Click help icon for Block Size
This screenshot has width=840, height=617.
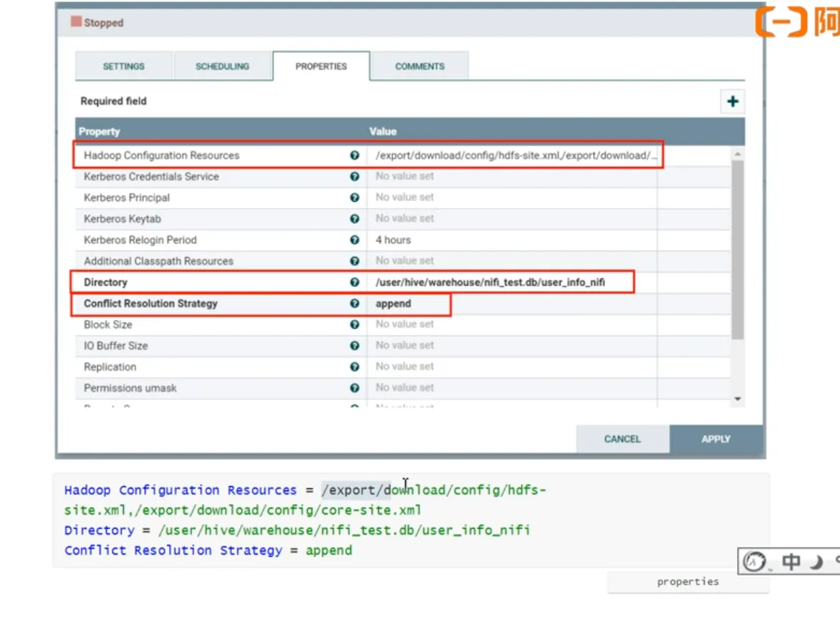click(354, 324)
